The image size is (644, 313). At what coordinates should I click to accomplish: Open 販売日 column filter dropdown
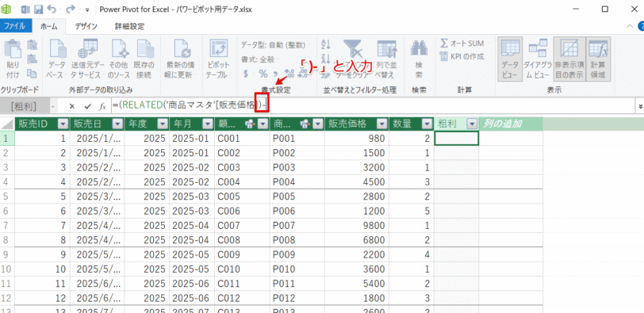click(118, 124)
